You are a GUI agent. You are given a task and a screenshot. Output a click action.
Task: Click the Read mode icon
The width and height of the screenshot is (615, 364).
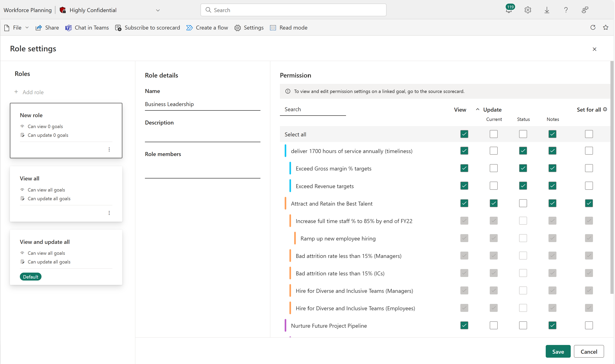273,28
